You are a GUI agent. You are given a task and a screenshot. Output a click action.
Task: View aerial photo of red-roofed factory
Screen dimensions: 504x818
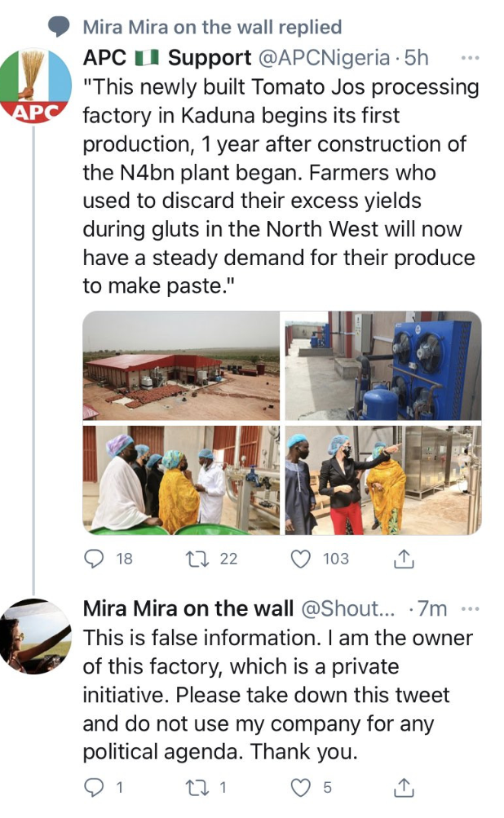click(x=180, y=365)
